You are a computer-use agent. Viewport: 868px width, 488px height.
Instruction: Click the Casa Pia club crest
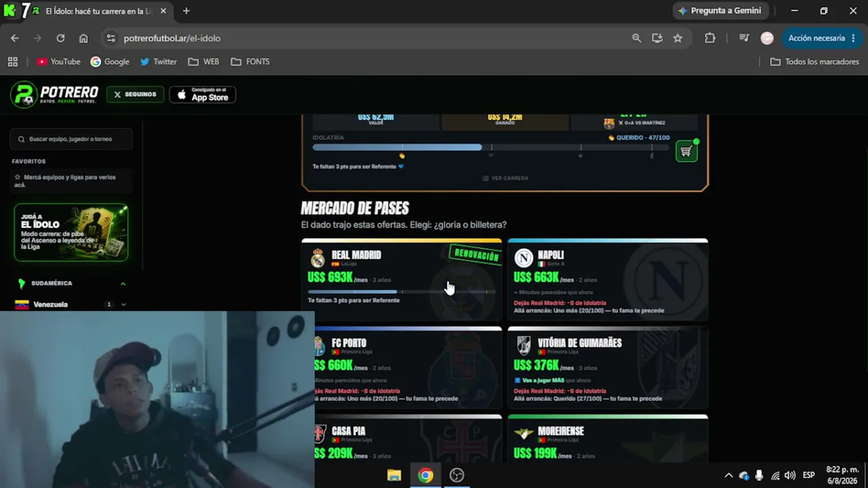click(319, 434)
